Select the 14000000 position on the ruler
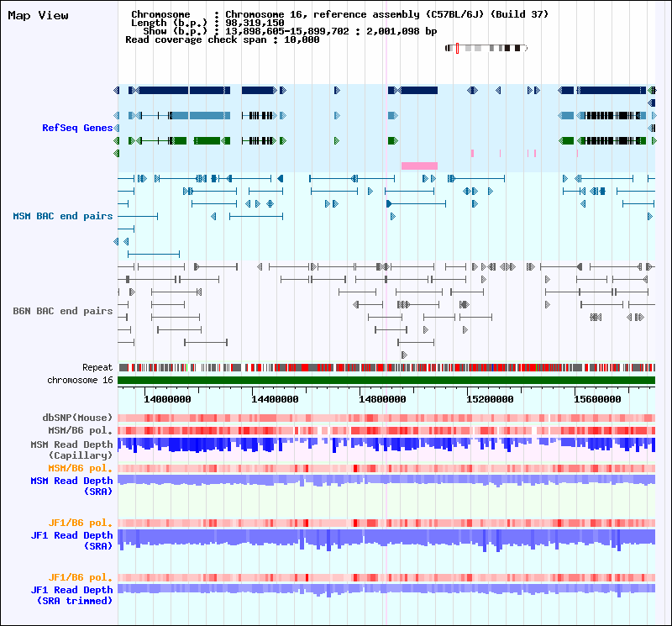 point(167,399)
